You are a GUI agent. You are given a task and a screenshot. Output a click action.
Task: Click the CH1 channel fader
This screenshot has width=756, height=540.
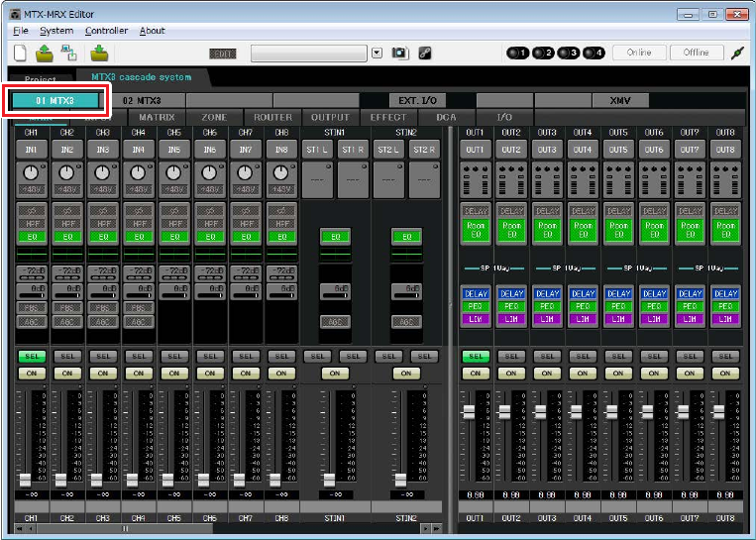[x=25, y=481]
